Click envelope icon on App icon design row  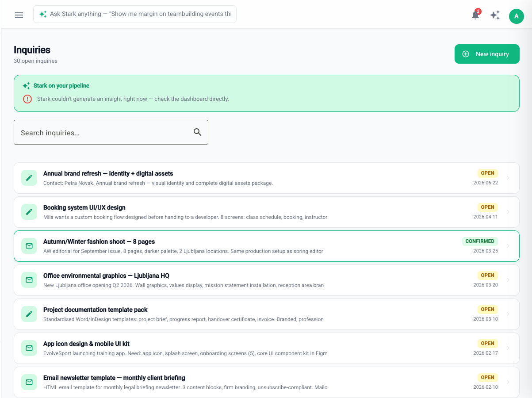(29, 348)
